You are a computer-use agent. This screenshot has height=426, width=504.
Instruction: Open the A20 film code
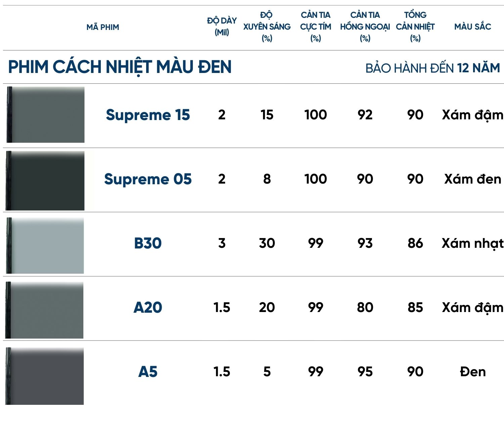pos(148,307)
